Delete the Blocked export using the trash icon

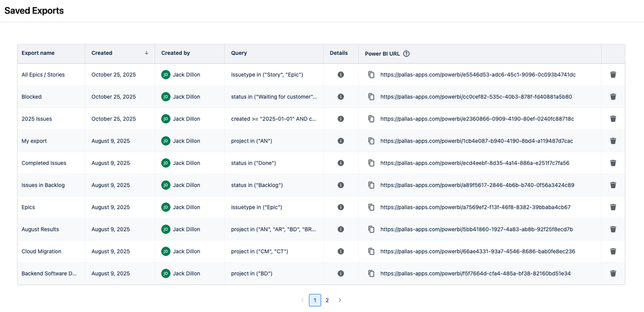(613, 97)
